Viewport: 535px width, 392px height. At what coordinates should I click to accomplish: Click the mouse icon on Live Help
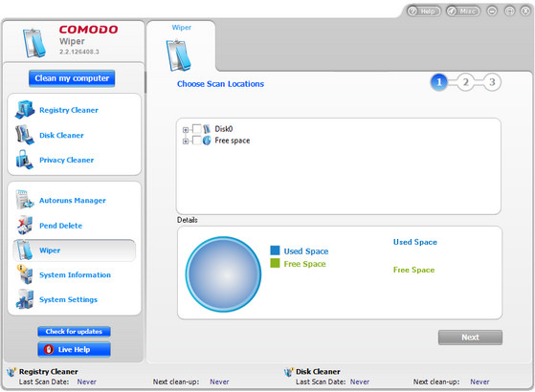pyautogui.click(x=49, y=349)
